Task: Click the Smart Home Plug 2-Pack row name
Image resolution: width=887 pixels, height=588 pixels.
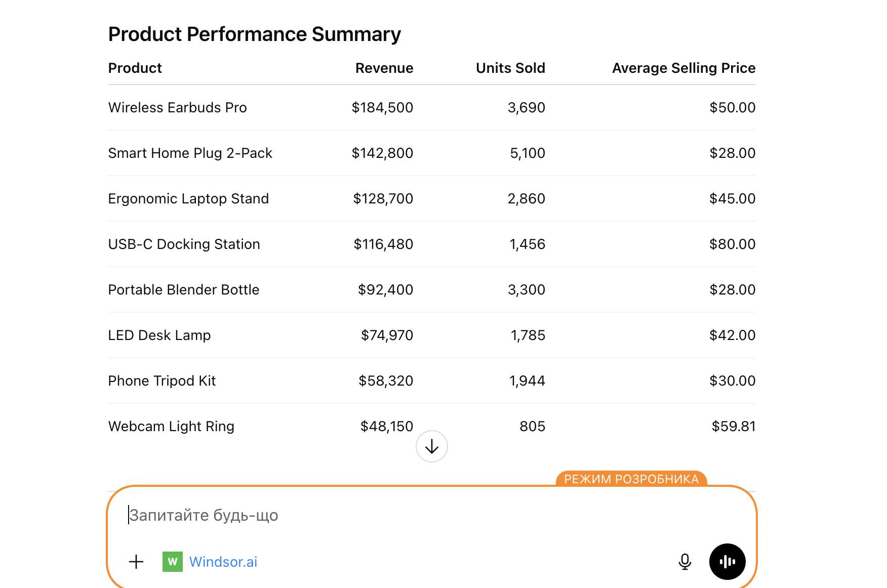Action: coord(190,153)
